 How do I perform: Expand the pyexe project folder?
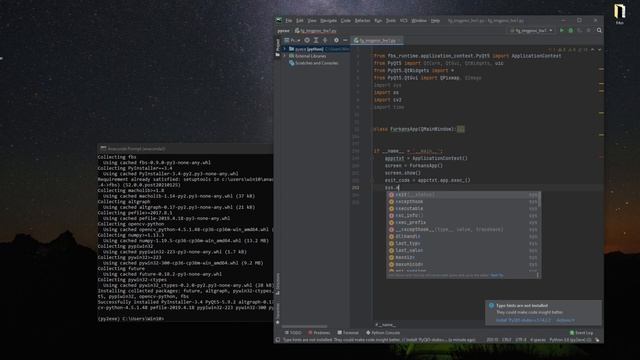coord(285,49)
